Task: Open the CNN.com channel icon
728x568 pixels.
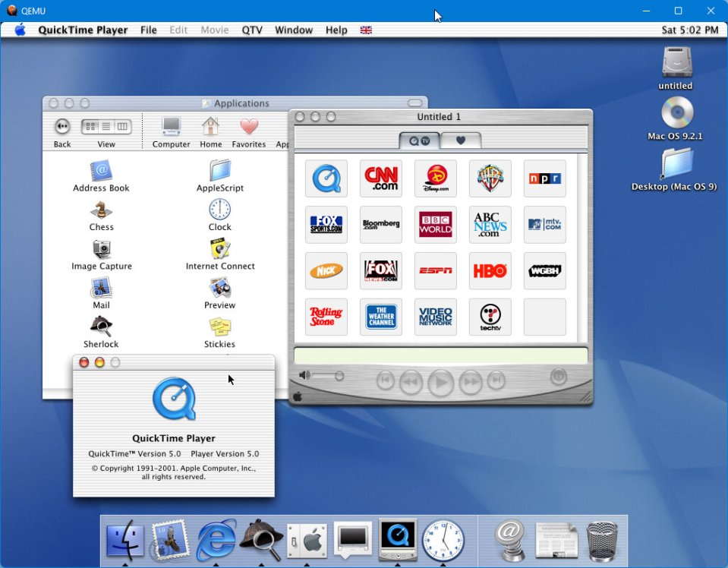Action: pyautogui.click(x=381, y=178)
